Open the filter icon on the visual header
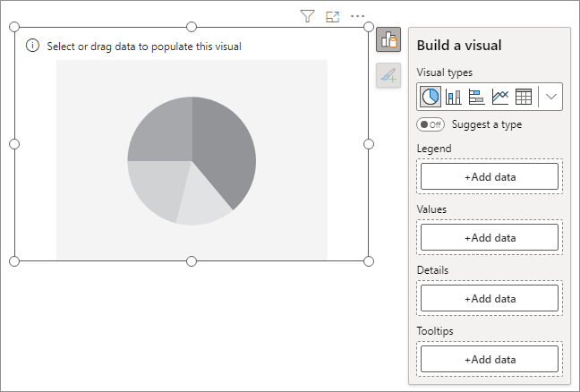Viewport: 580px width, 392px height. pyautogui.click(x=307, y=16)
